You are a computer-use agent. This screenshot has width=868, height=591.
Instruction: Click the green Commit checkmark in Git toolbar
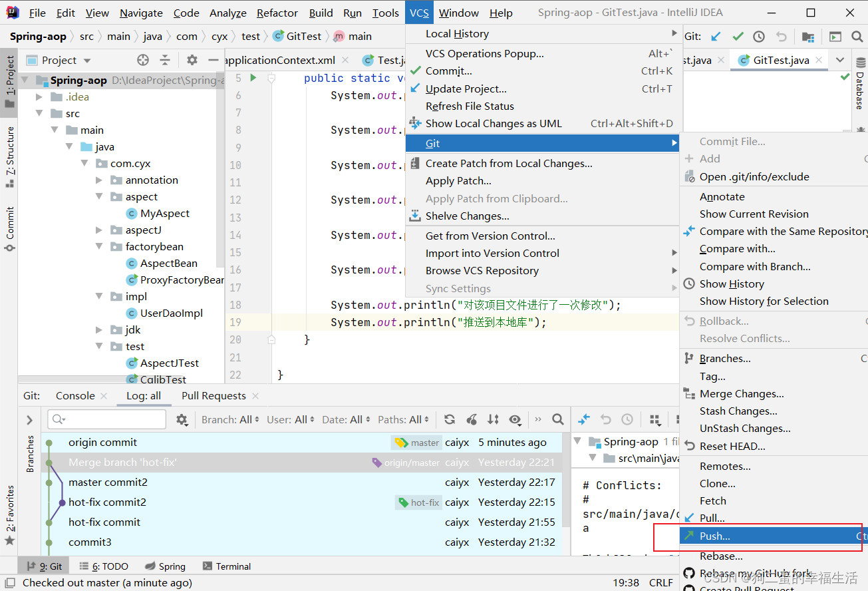pos(738,37)
